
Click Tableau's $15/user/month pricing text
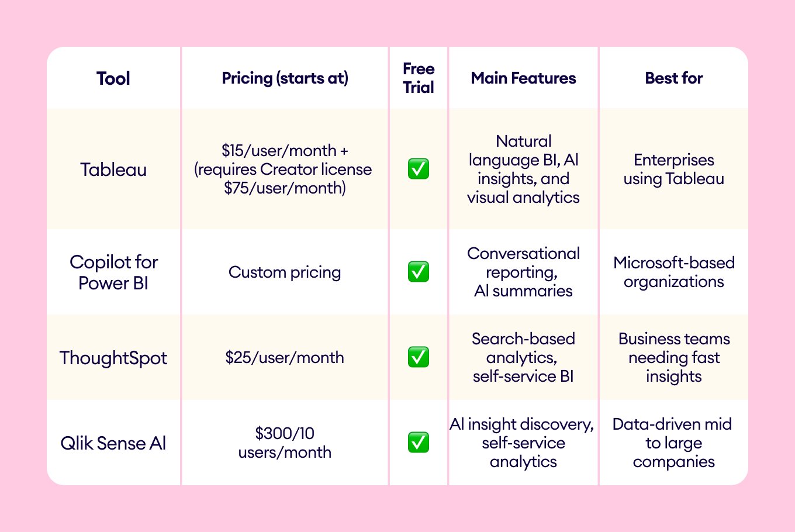point(285,151)
